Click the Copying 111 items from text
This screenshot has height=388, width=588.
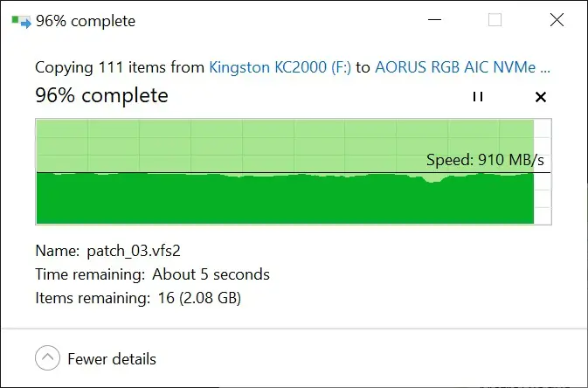click(120, 67)
